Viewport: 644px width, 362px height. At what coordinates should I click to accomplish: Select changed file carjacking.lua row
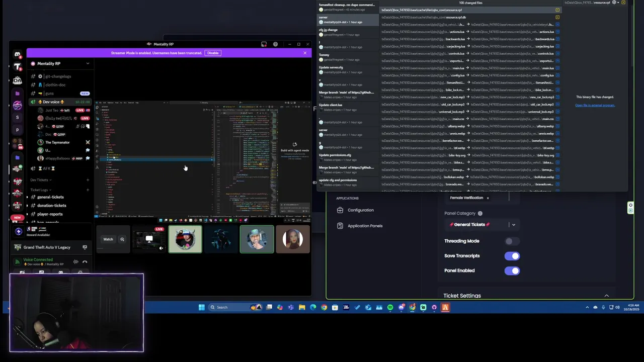tap(470, 46)
